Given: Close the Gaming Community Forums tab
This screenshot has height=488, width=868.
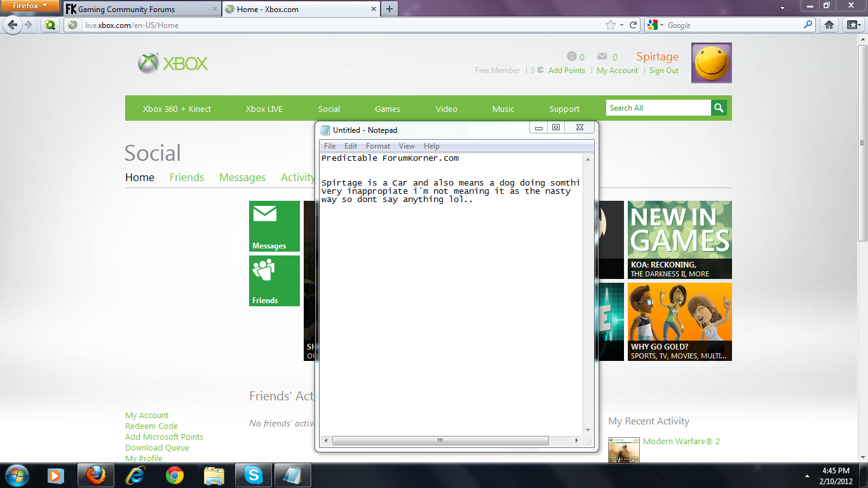Looking at the screenshot, I should pos(214,10).
